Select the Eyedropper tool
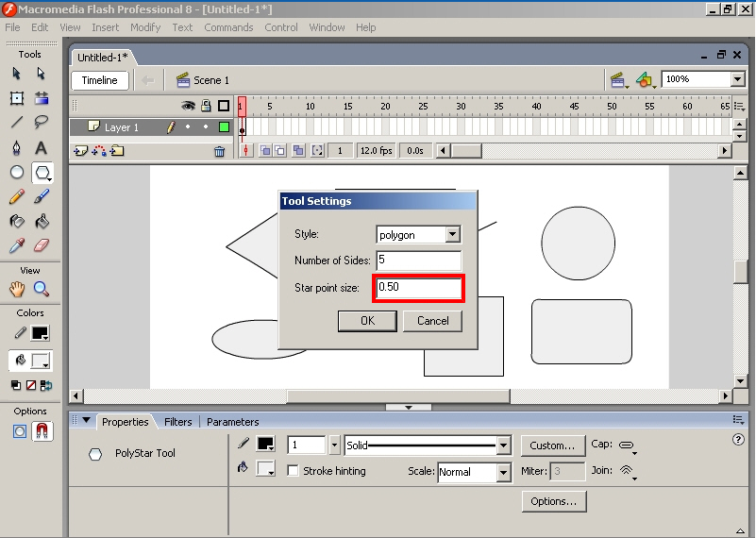Viewport: 756px width, 538px height. point(17,245)
